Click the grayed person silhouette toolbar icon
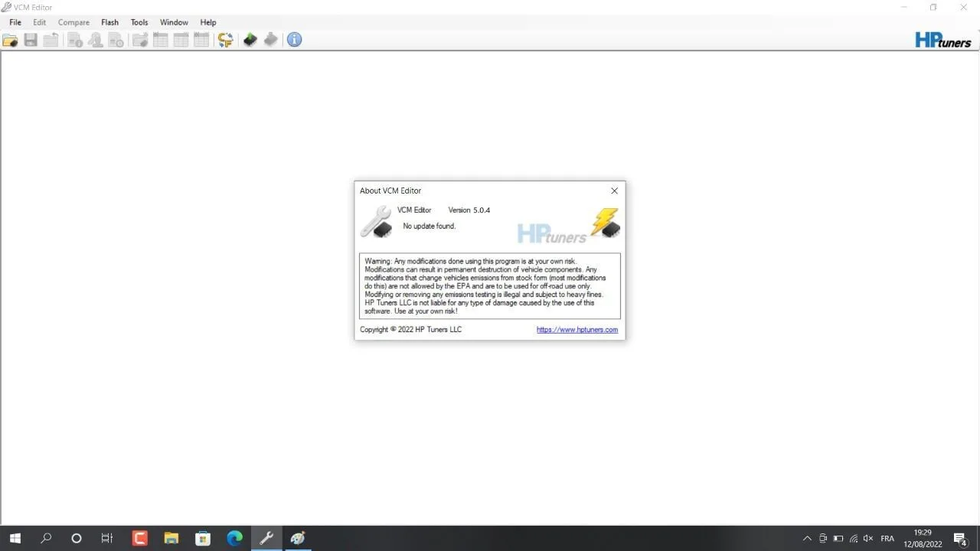This screenshot has width=980, height=551. (96, 40)
